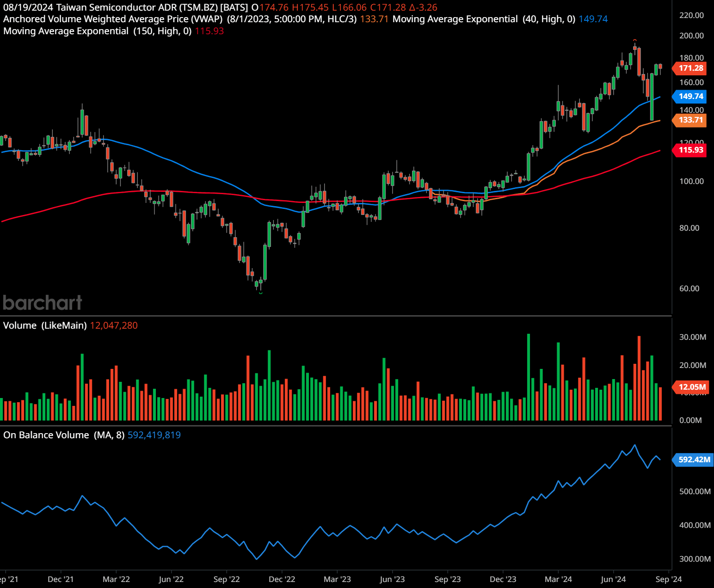Viewport: 714px width, 588px height.
Task: Click the 100.00 price axis label
Action: [691, 181]
